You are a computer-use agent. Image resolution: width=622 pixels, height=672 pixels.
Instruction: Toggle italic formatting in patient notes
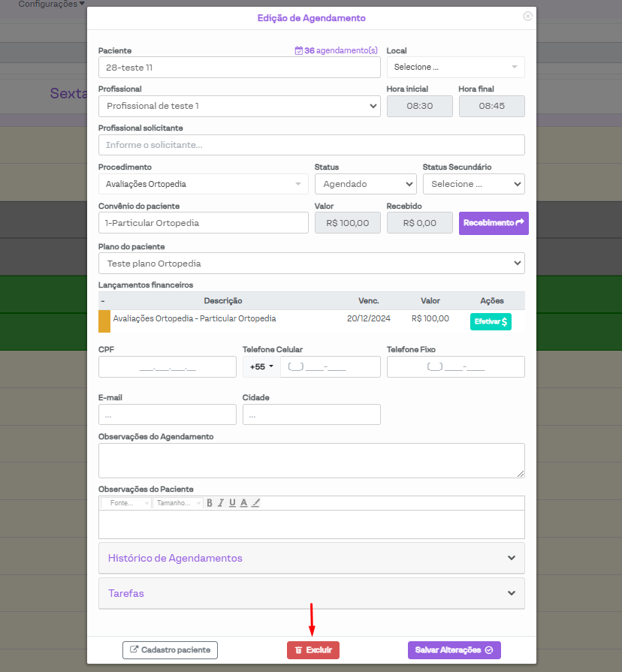(x=221, y=503)
